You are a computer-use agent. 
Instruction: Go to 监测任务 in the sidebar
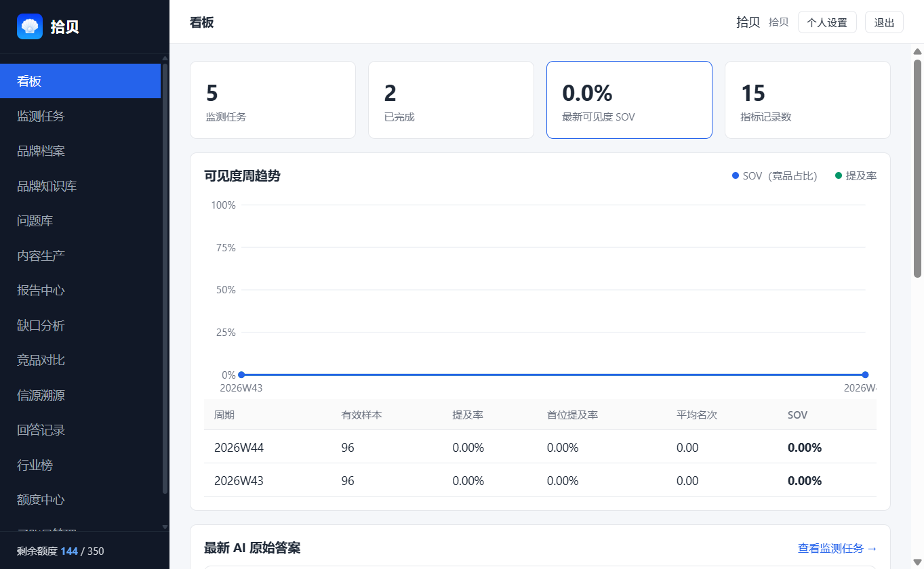[80, 116]
